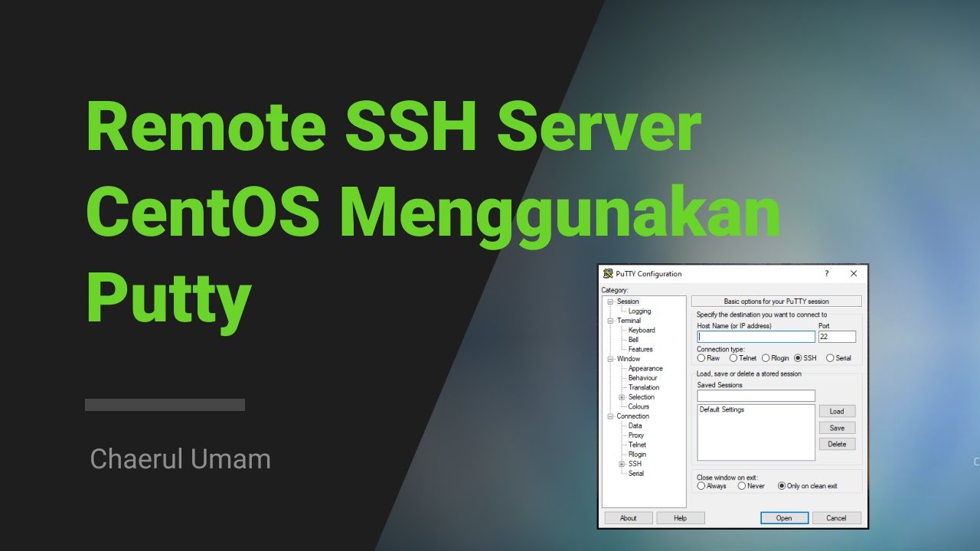
Task: Select the Serial connection type
Action: [831, 358]
